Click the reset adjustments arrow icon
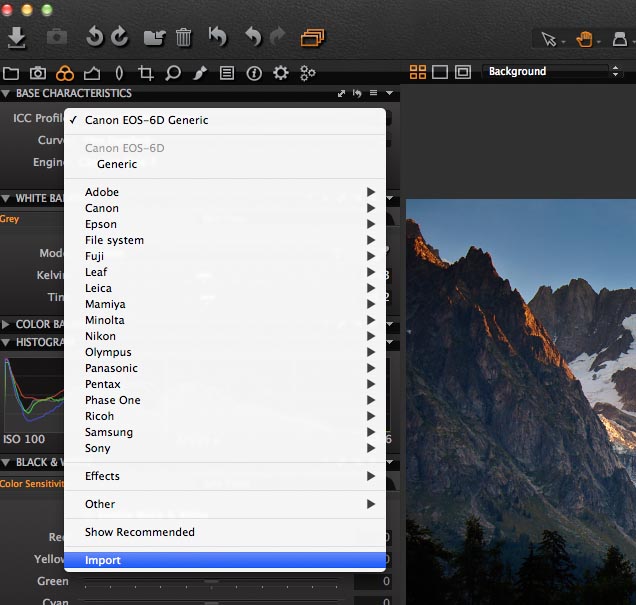636x605 pixels. click(x=218, y=36)
